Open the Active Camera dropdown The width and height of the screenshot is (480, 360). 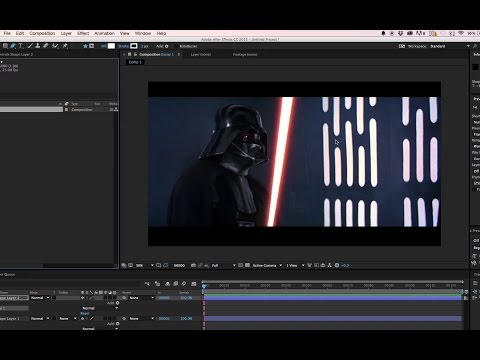[267, 265]
